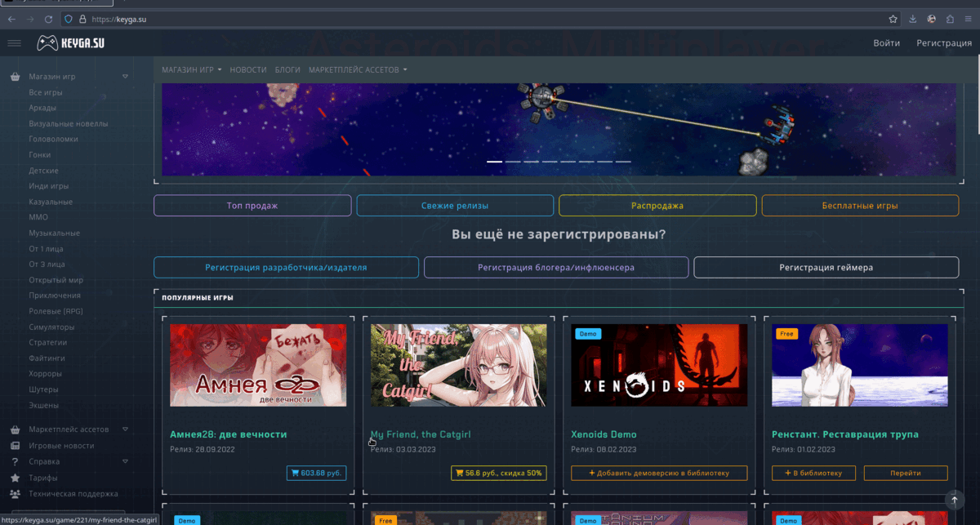Open My Friend the Catgirl cover image
Image resolution: width=980 pixels, height=525 pixels.
tap(459, 365)
